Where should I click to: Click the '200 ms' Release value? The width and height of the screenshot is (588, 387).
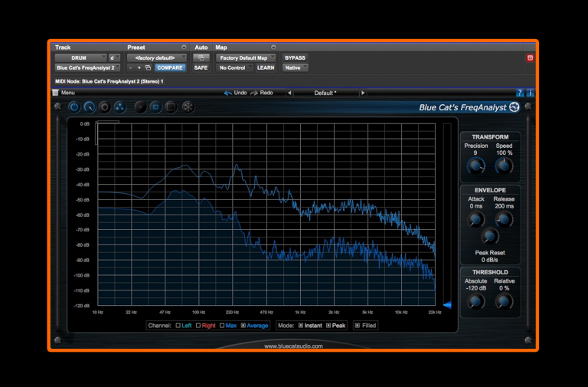(504, 206)
